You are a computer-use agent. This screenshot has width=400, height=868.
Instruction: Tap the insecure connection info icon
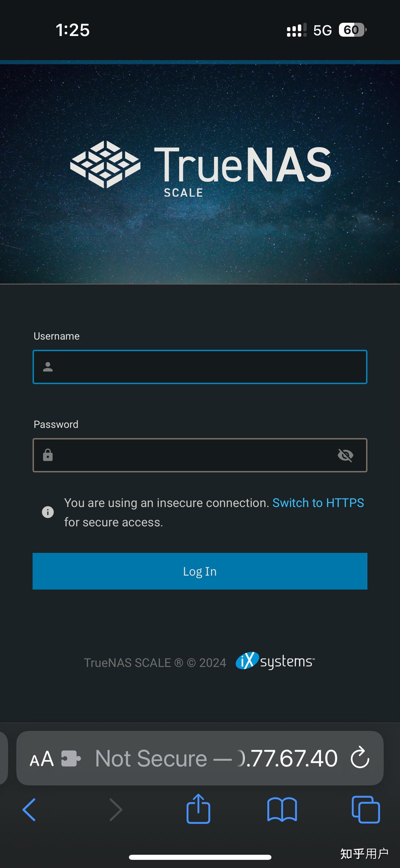[x=48, y=512]
